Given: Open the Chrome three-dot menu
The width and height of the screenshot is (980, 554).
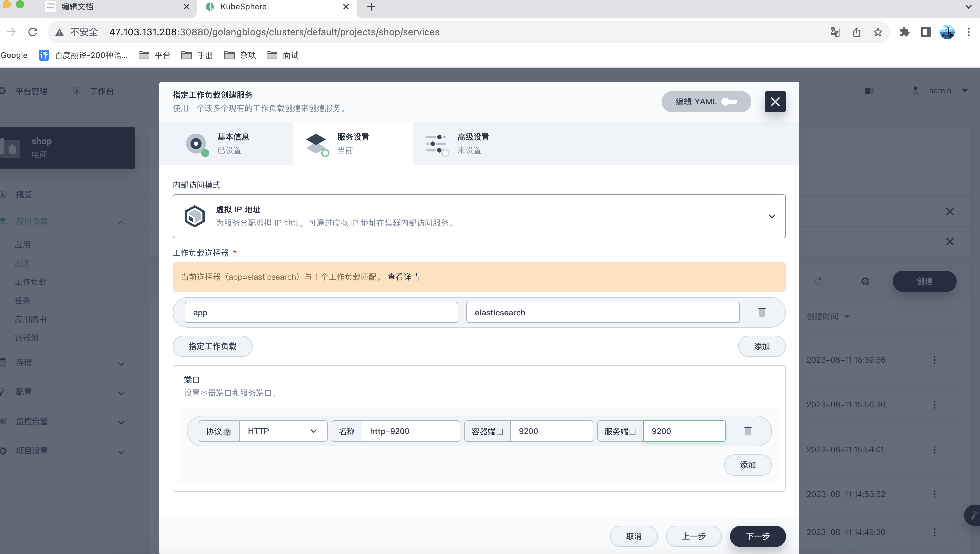Looking at the screenshot, I should pyautogui.click(x=968, y=32).
